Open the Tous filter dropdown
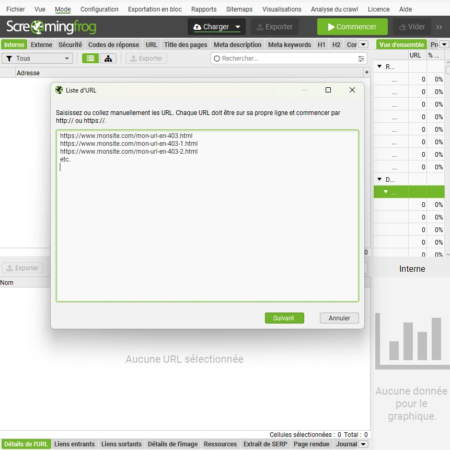 tap(37, 58)
